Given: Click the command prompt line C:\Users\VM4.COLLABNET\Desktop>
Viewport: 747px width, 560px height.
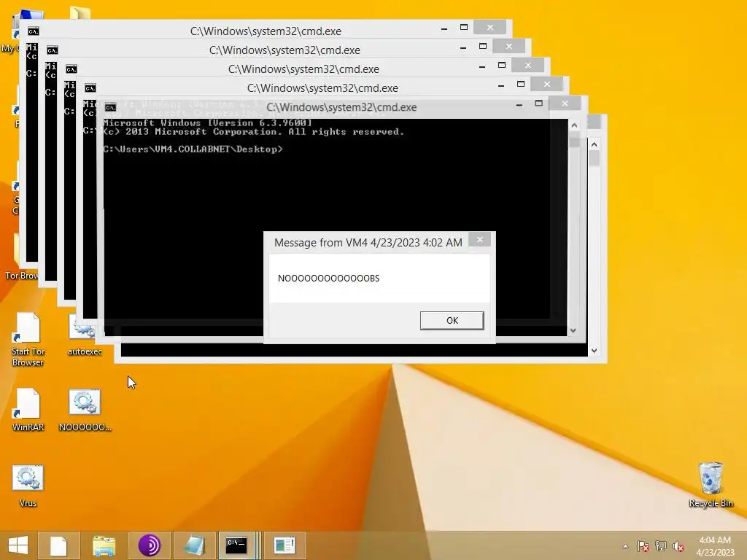Looking at the screenshot, I should click(x=193, y=149).
